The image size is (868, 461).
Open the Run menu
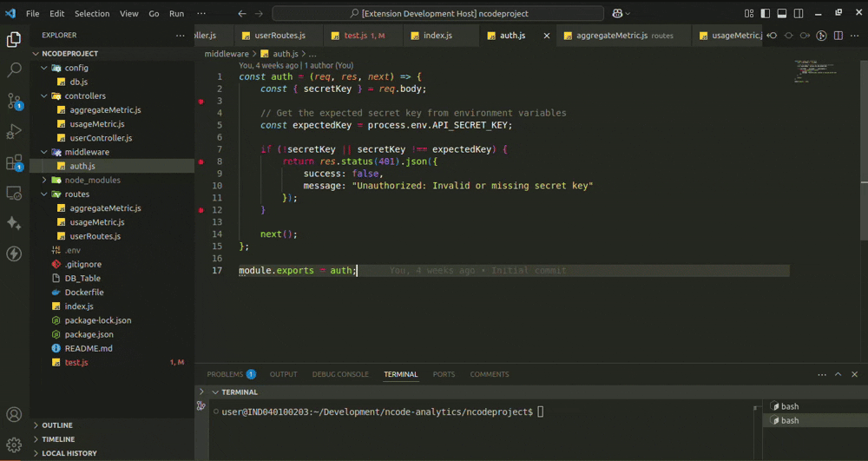pos(176,13)
